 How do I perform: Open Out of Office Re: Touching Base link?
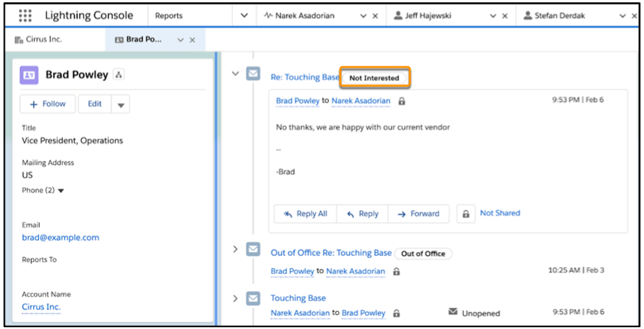[x=331, y=253]
